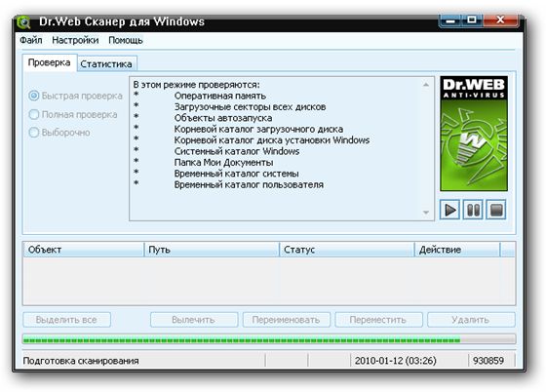Screen dimensions: 546x392
Task: Sort results by the Статус column header
Action: (347, 250)
